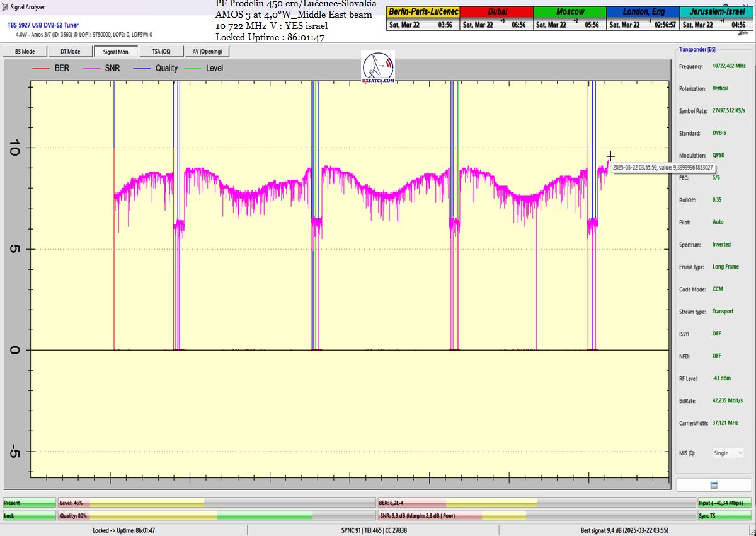Switch to the BS Mode tab

25,52
